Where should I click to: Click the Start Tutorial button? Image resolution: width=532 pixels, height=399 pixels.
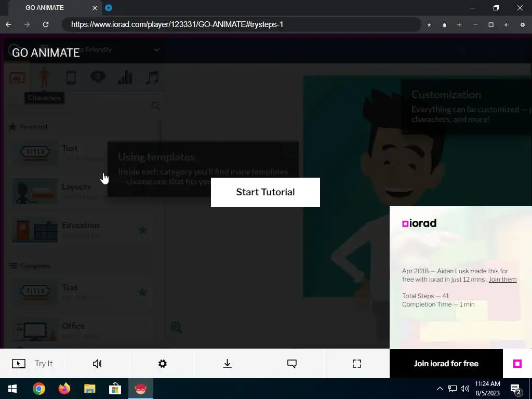pos(265,192)
